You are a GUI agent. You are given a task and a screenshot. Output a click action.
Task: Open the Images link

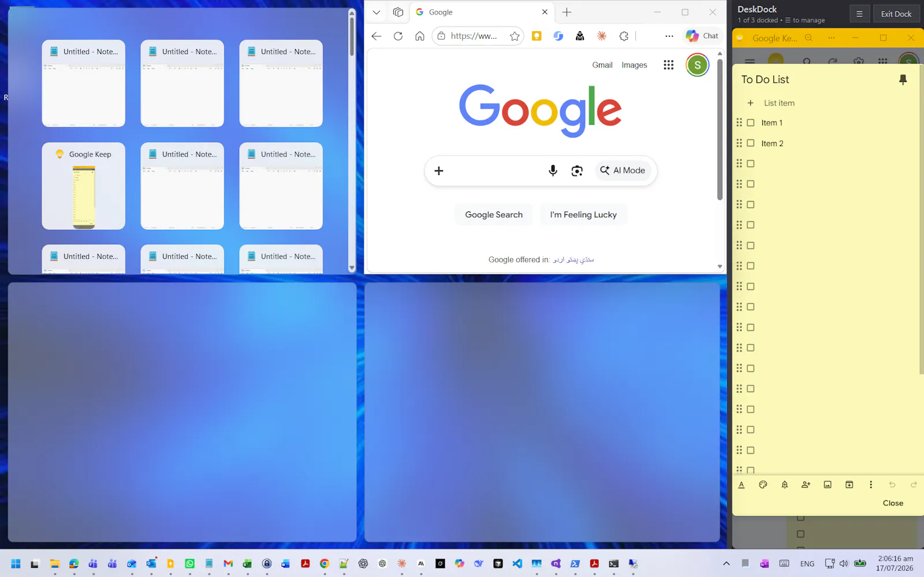tap(634, 65)
